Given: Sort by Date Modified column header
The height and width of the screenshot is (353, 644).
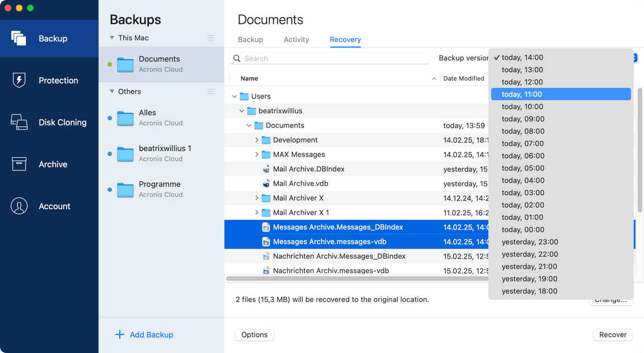Looking at the screenshot, I should point(463,78).
